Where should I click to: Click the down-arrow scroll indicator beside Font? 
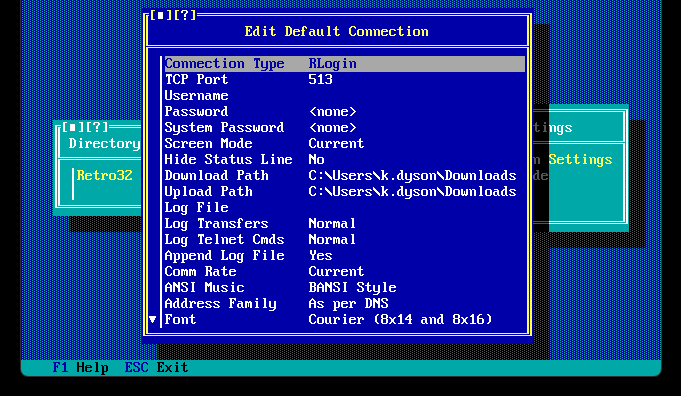tap(152, 320)
